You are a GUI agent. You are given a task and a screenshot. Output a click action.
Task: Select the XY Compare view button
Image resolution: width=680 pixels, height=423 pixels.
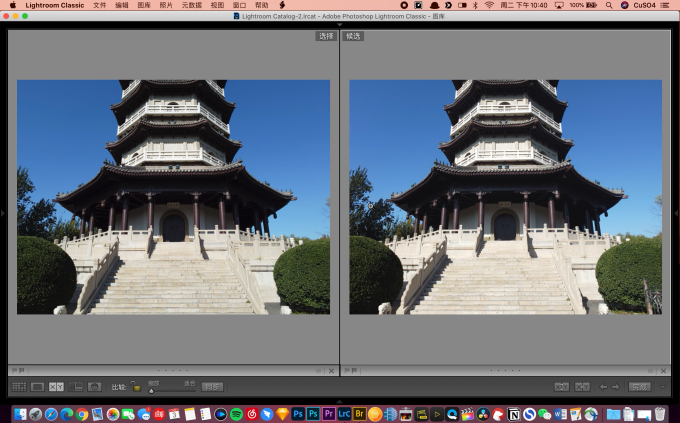pyautogui.click(x=56, y=387)
